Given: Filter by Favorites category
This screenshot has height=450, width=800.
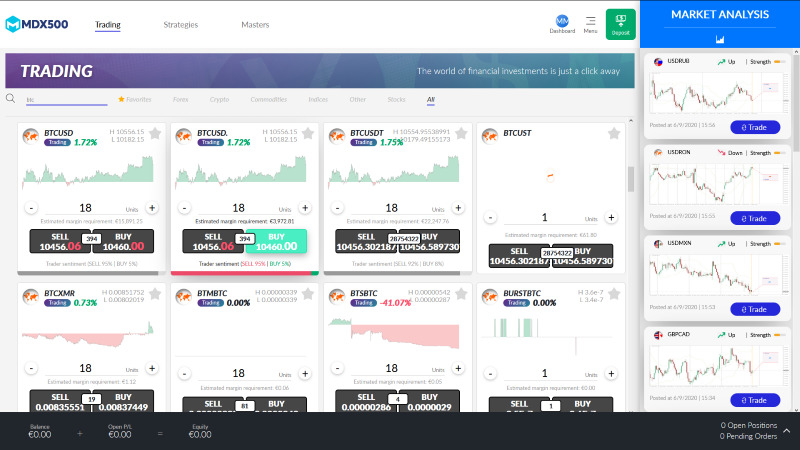Looking at the screenshot, I should (135, 99).
